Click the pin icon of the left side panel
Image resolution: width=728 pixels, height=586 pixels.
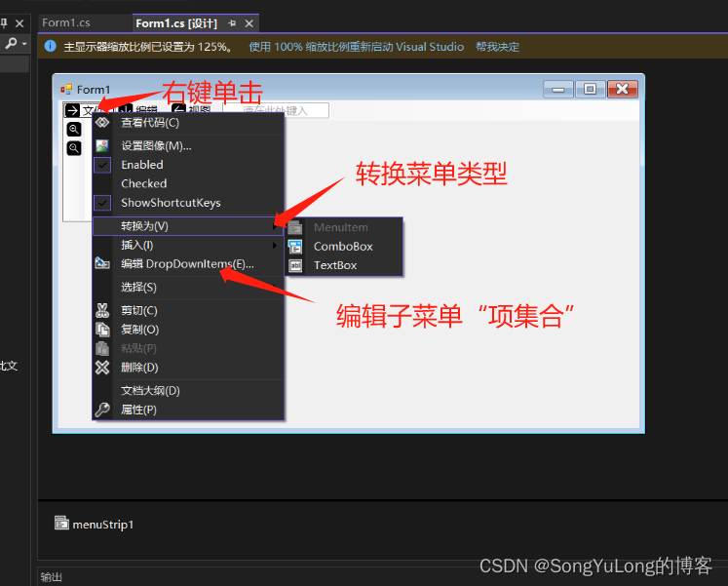(x=4, y=23)
